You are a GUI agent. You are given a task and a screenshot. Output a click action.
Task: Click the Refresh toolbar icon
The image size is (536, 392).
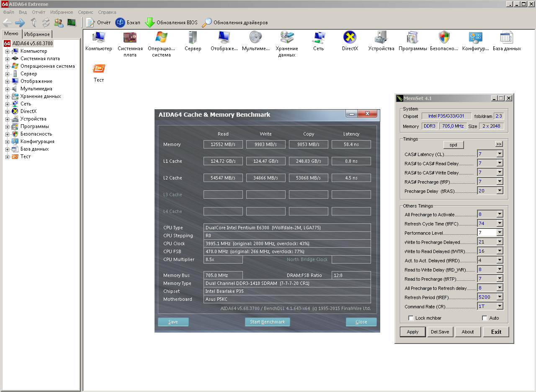click(46, 23)
